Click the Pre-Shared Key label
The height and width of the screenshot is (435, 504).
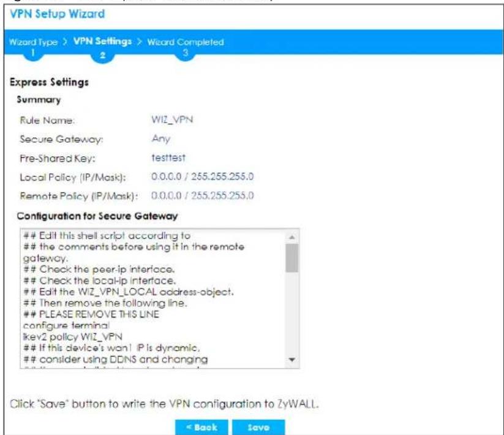pyautogui.click(x=58, y=158)
